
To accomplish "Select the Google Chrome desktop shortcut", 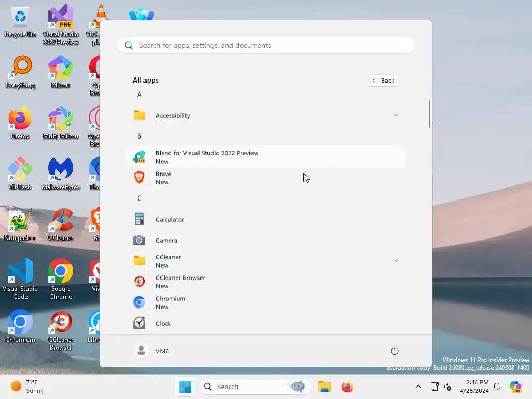I will (60, 279).
